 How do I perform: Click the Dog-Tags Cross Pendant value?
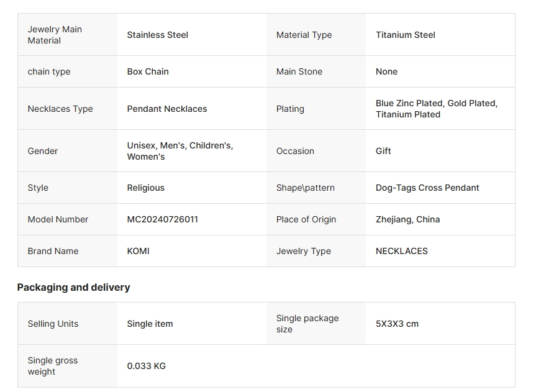tap(427, 188)
